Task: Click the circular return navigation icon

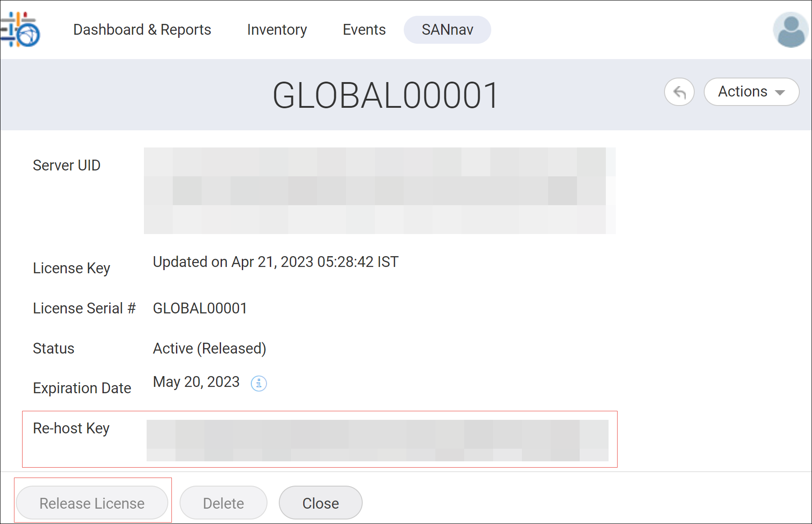Action: [x=679, y=92]
